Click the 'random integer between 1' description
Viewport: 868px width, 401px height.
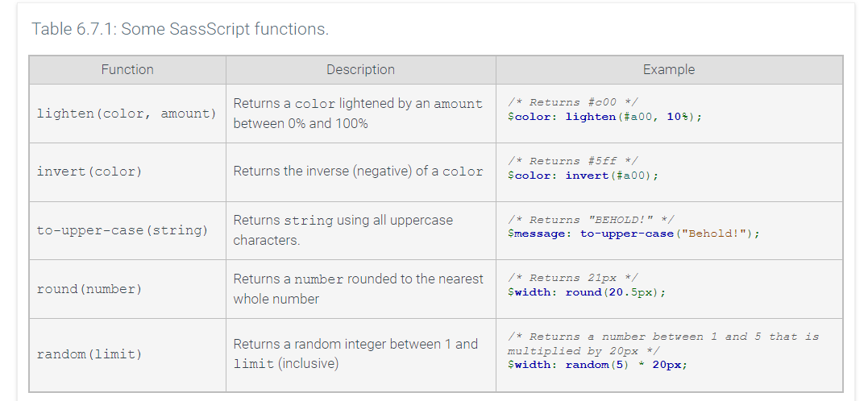click(x=355, y=353)
